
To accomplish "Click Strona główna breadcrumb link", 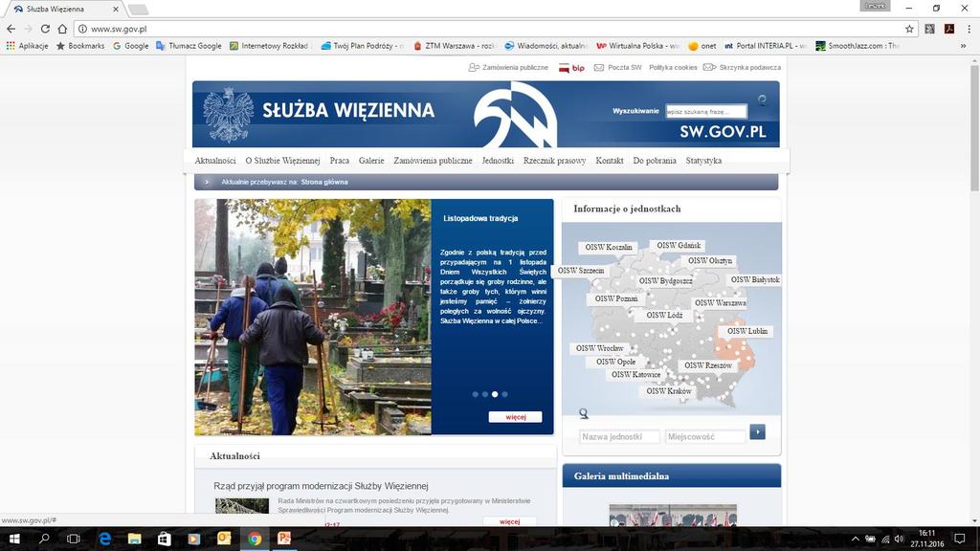I will click(324, 182).
